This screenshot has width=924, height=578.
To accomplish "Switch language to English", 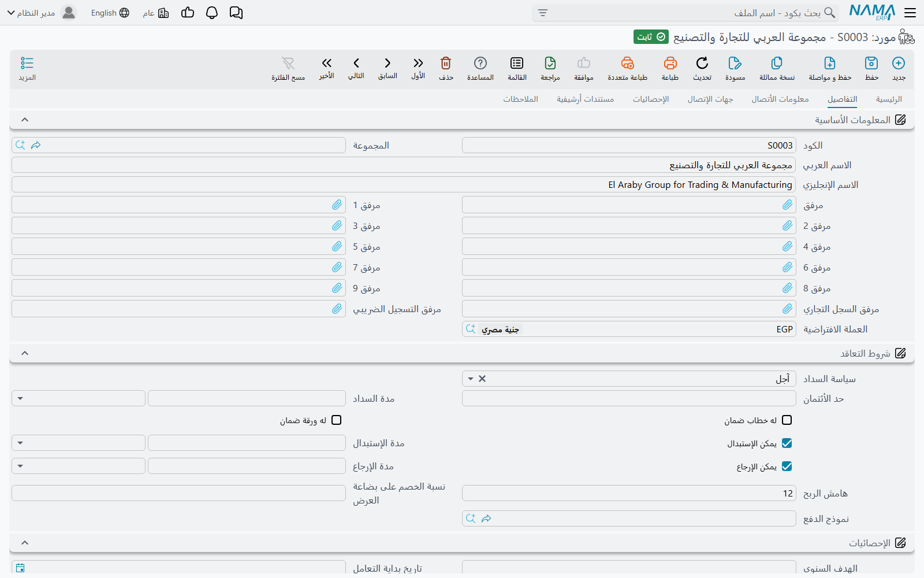I will (x=110, y=13).
